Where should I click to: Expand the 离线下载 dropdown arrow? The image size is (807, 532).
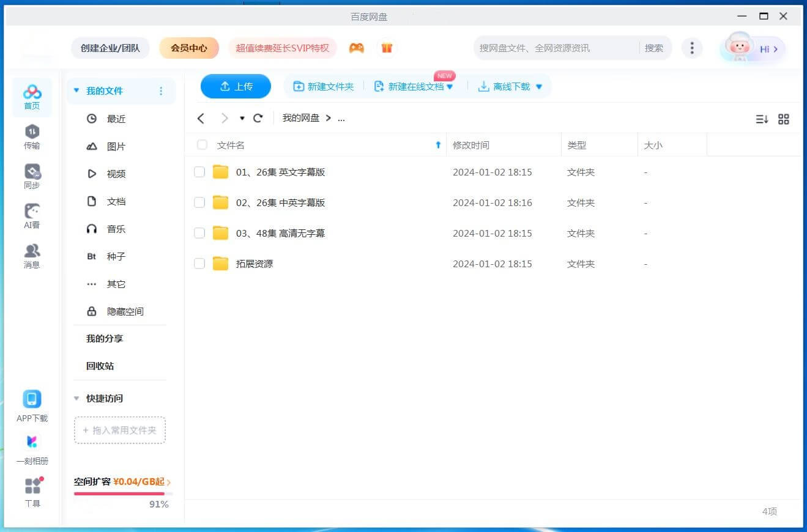tap(539, 87)
